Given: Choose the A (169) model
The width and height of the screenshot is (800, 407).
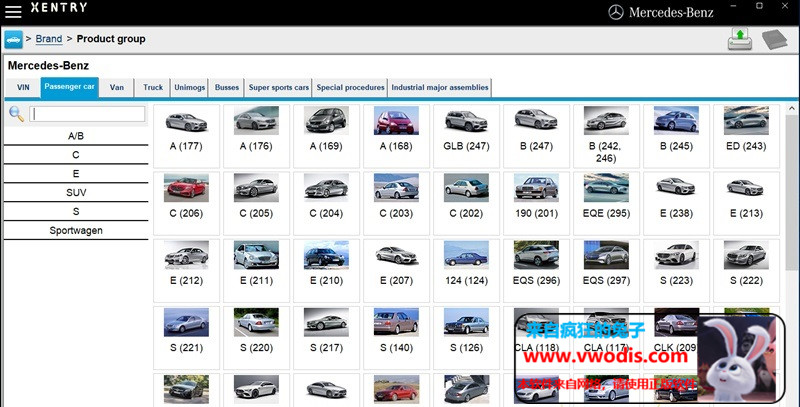Looking at the screenshot, I should click(x=326, y=136).
